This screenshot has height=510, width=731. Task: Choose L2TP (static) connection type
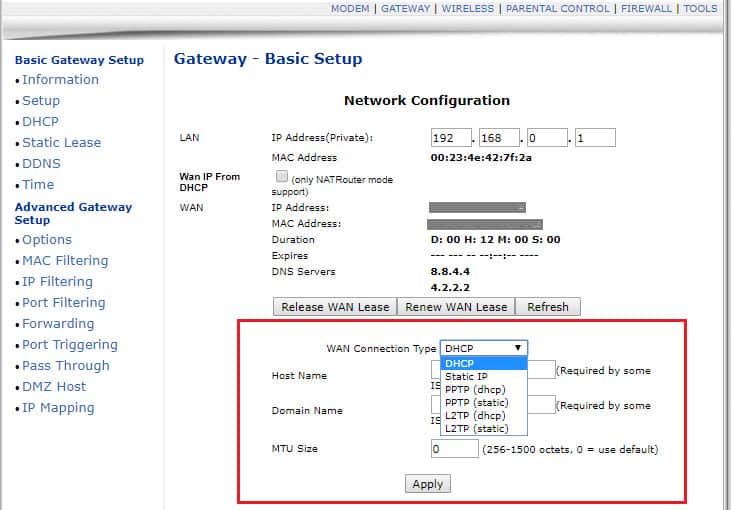483,428
